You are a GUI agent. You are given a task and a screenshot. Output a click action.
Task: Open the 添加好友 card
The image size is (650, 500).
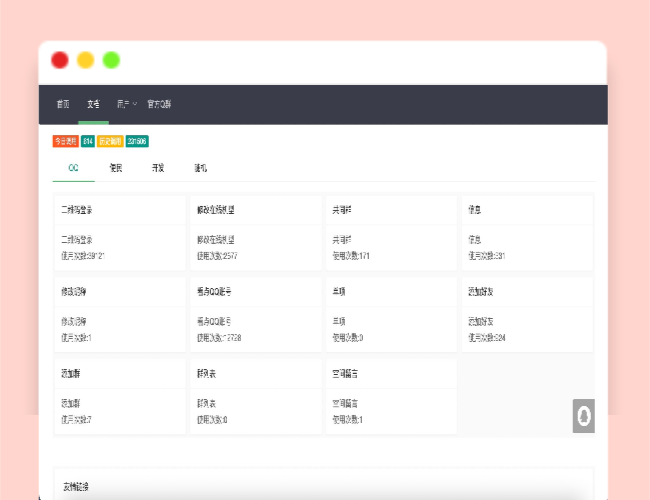click(x=526, y=313)
